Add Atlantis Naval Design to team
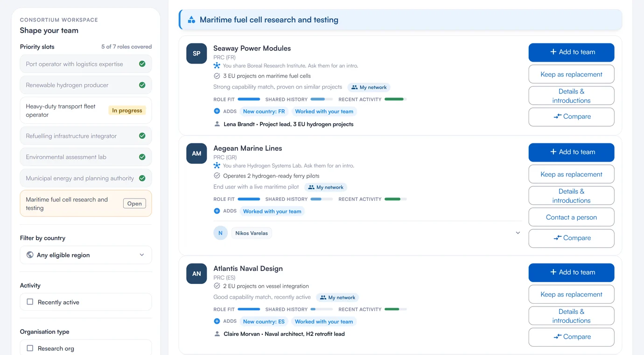 point(571,273)
